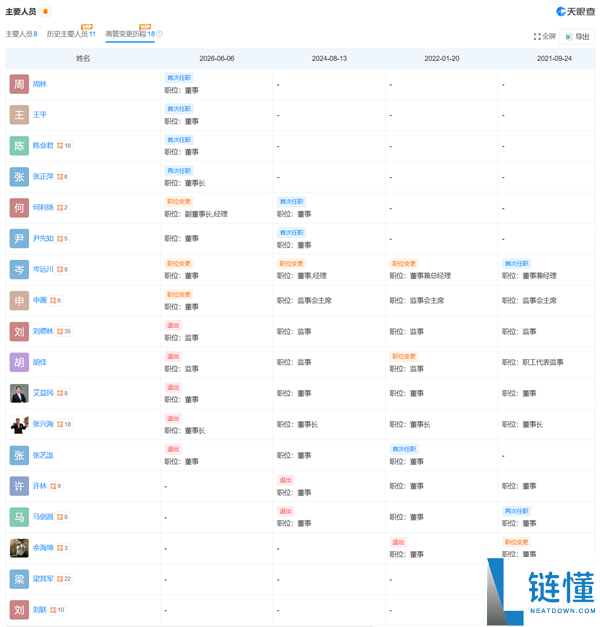
Task: Click the red 刘 avatar with badge 10
Action: (x=19, y=610)
